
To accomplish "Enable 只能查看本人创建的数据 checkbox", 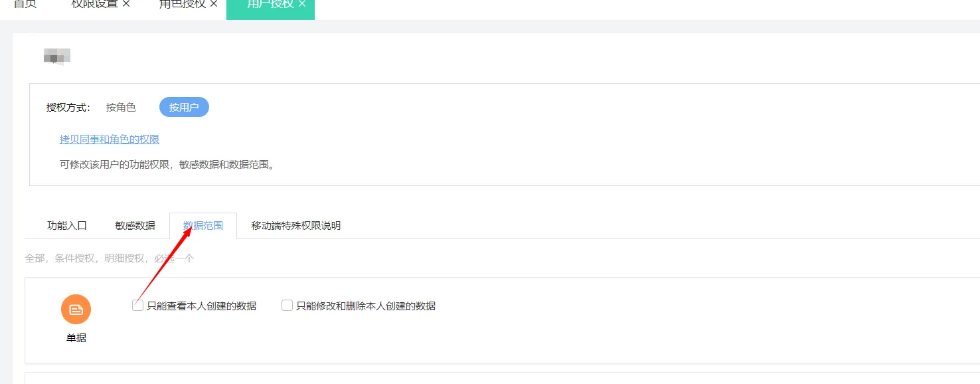I will click(138, 306).
